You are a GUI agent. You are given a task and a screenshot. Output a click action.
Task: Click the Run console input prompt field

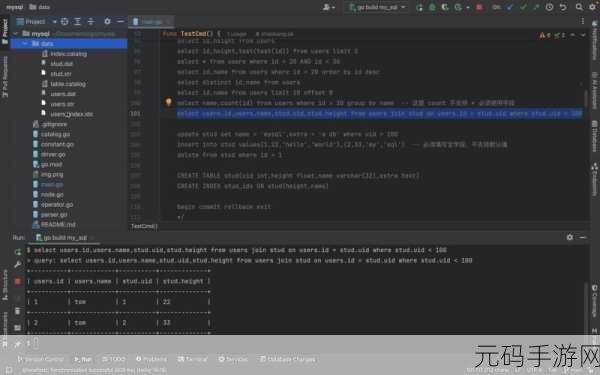[35, 344]
